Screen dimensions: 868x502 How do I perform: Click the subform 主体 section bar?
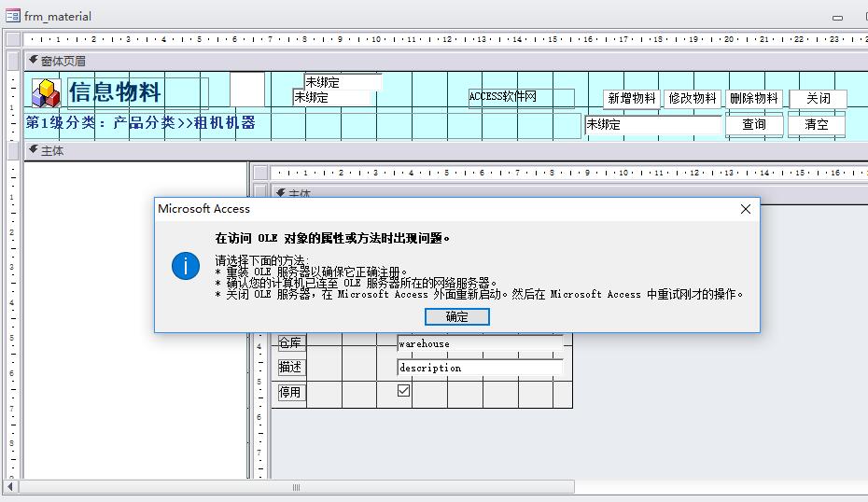click(x=569, y=192)
